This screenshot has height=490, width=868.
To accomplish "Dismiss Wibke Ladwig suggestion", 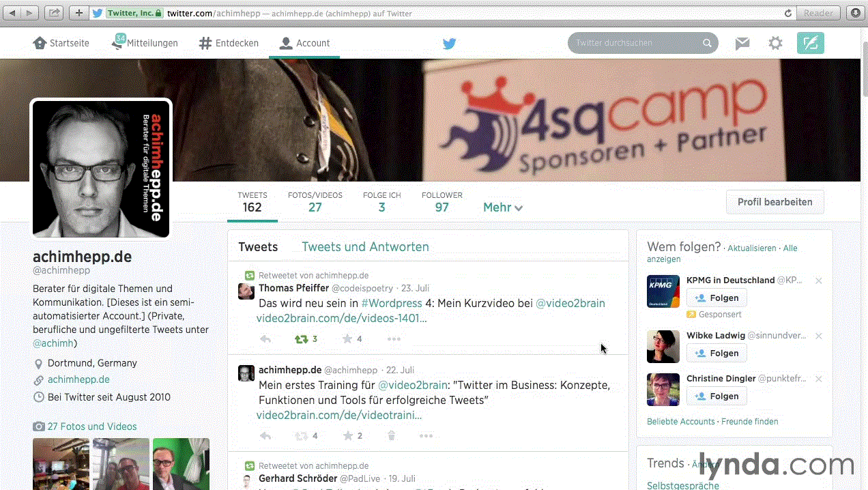I will [819, 336].
